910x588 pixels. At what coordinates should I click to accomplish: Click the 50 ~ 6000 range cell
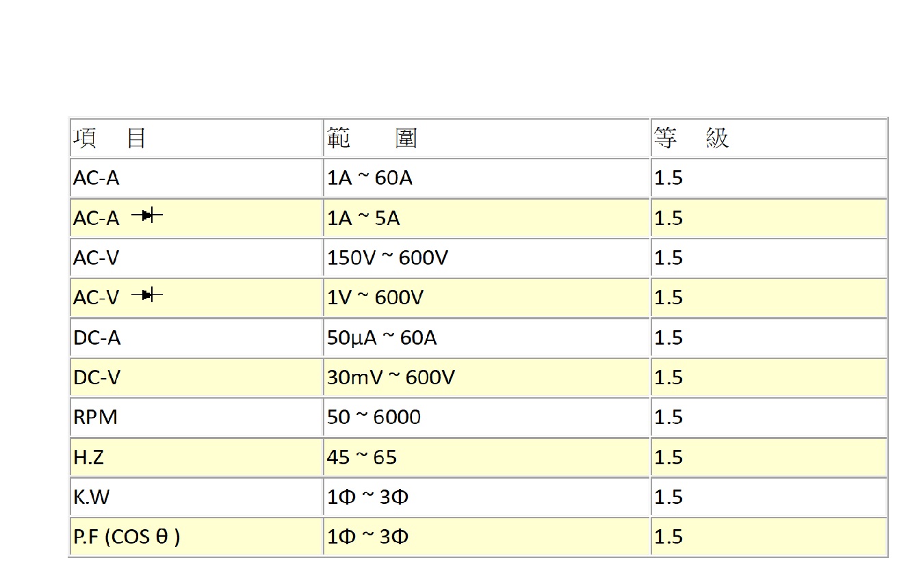click(374, 417)
